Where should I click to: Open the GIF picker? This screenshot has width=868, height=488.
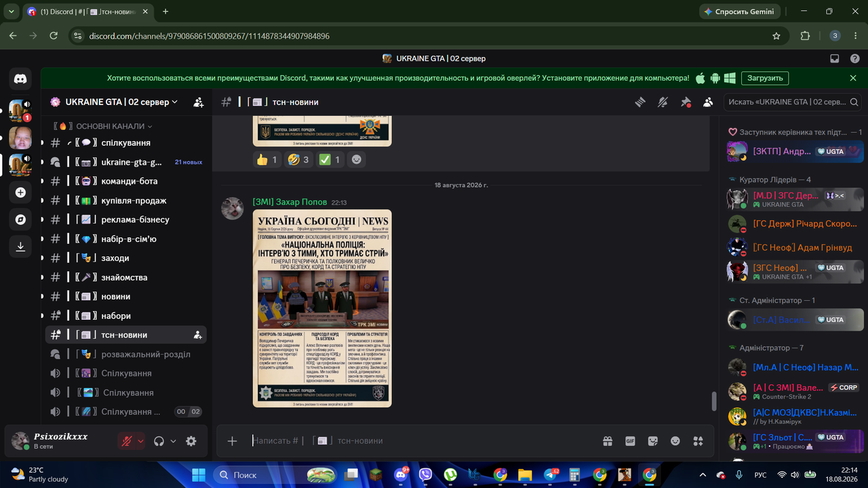click(630, 441)
